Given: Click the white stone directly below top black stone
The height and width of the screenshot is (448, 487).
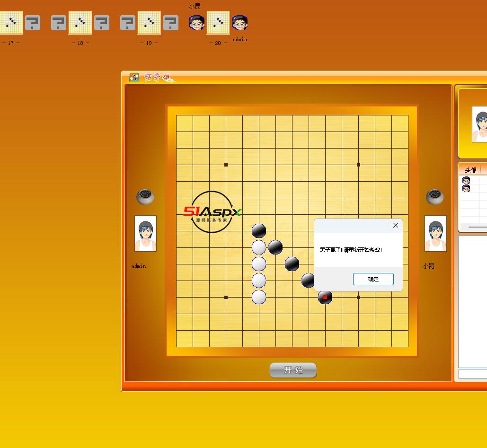Looking at the screenshot, I should (259, 247).
